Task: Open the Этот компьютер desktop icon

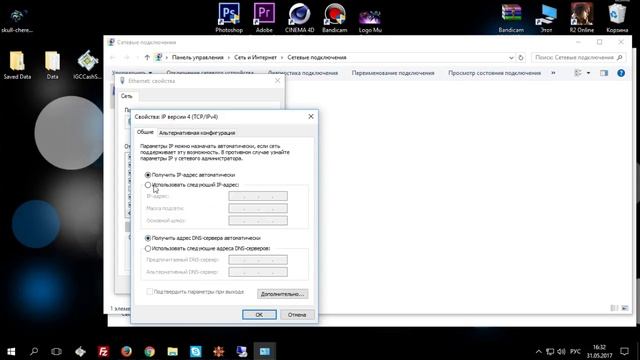Action: 546,17
